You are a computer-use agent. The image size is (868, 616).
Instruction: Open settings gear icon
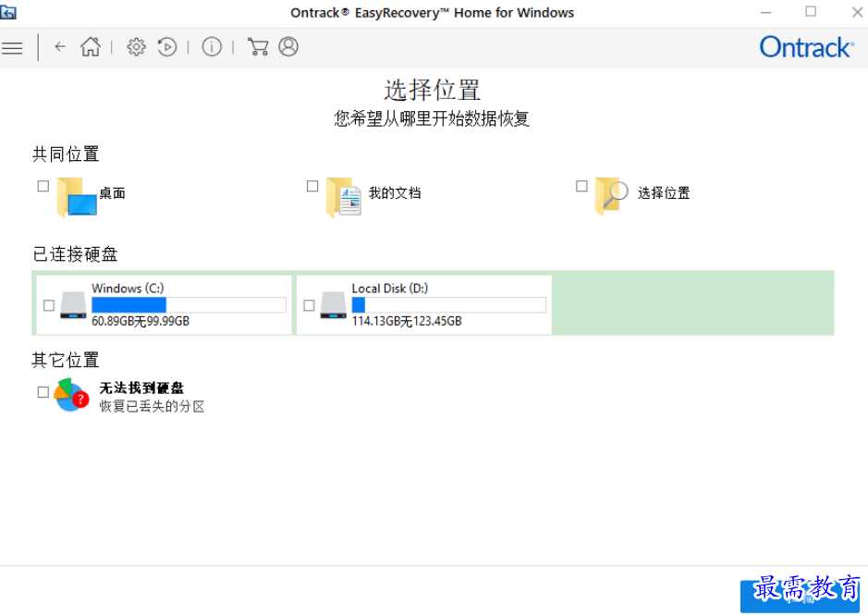point(136,46)
